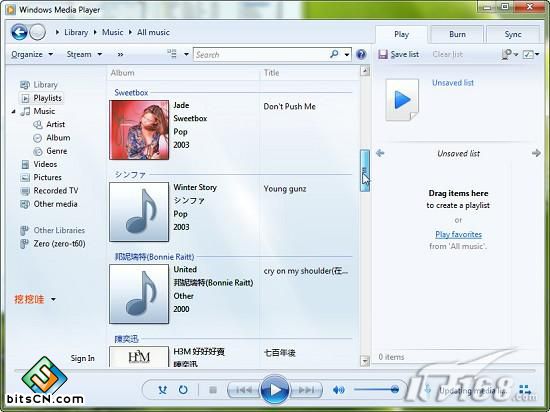Viewport: 550px width, 412px height.
Task: Click the scrollbar up arrow
Action: pos(365,71)
